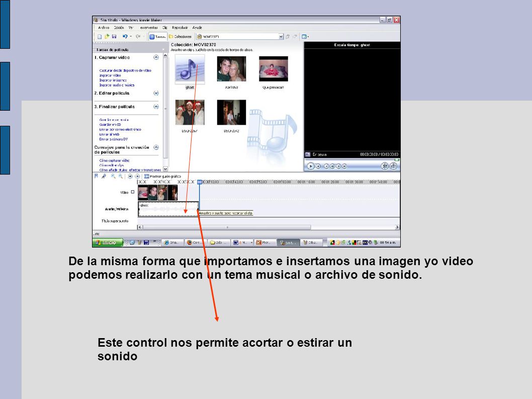
Task: Click Enviar por correo electrónico link
Action: click(120, 129)
